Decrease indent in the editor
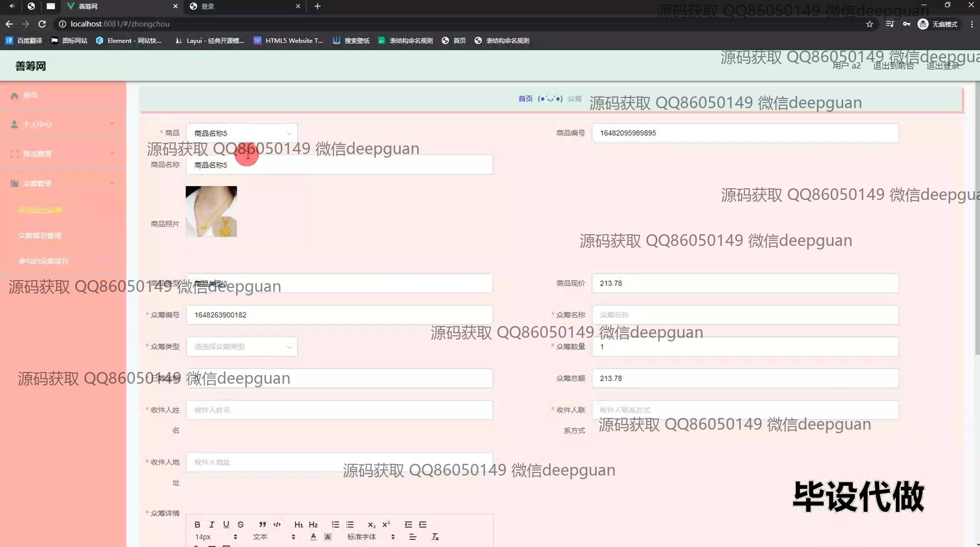Image resolution: width=980 pixels, height=547 pixels. pyautogui.click(x=408, y=525)
